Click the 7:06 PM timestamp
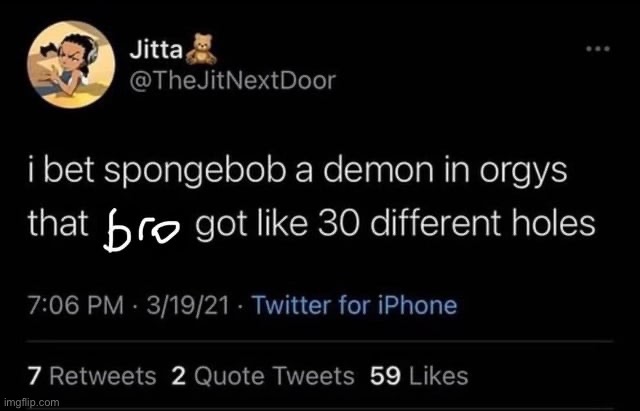 (76, 305)
